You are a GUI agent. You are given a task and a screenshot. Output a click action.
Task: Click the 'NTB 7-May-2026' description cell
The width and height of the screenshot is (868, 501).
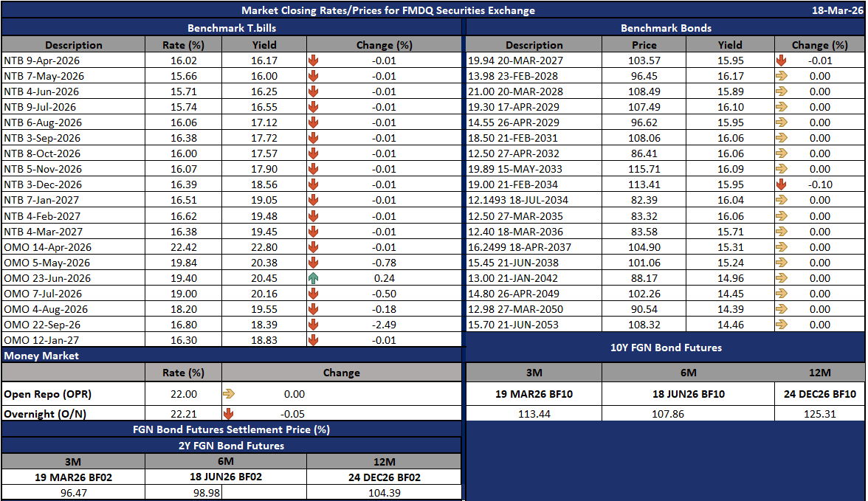tap(73, 76)
